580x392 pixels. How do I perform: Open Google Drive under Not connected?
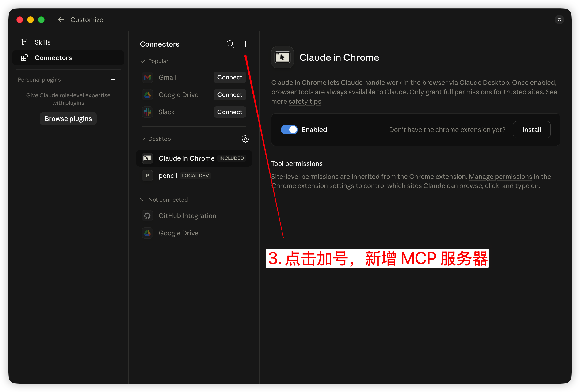[194, 233]
